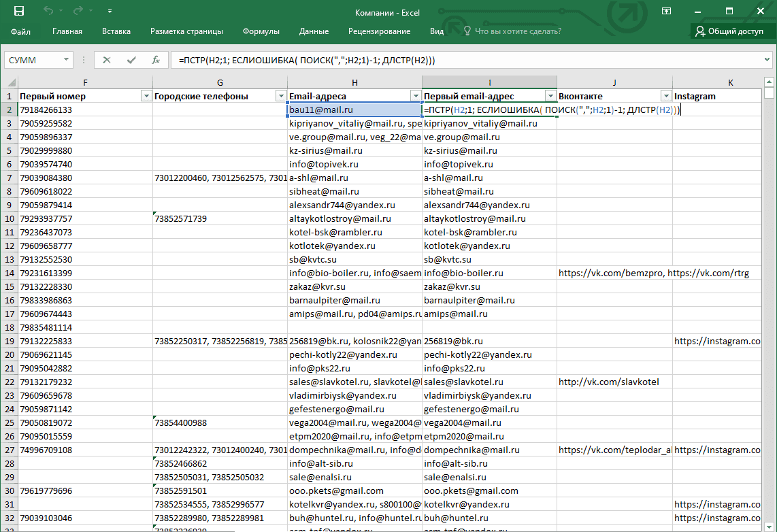The width and height of the screenshot is (777, 532).
Task: Open the filter dropdown for Email-адреса
Action: pos(416,96)
